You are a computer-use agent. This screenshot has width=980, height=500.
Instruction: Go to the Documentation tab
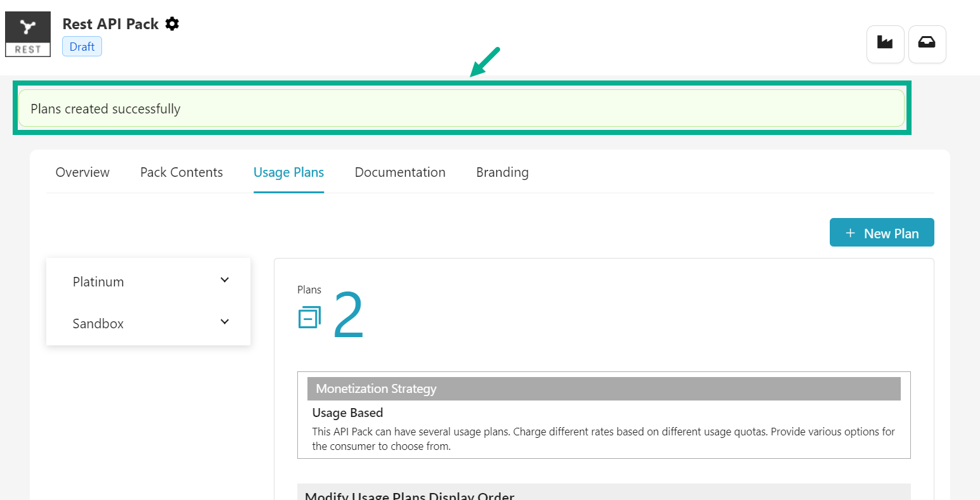(x=400, y=172)
